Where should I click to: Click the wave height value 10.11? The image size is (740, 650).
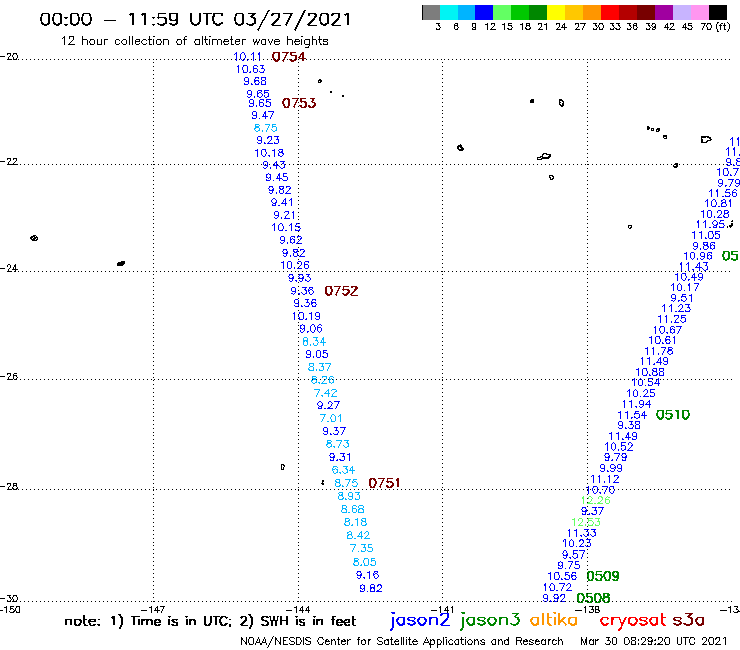(x=248, y=57)
